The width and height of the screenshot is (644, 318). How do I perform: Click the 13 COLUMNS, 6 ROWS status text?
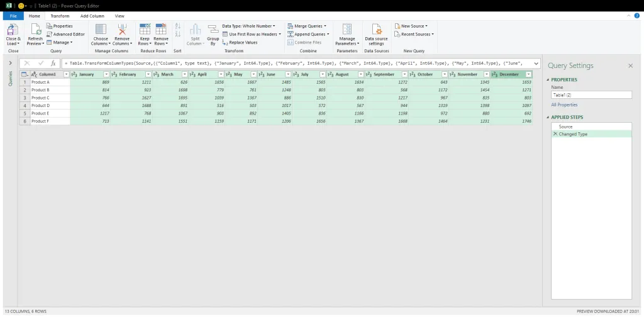pos(26,312)
